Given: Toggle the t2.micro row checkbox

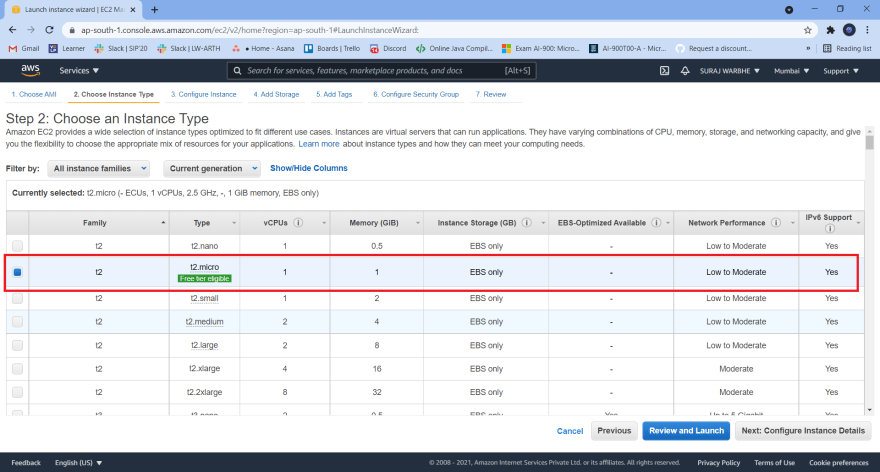Looking at the screenshot, I should pyautogui.click(x=17, y=272).
